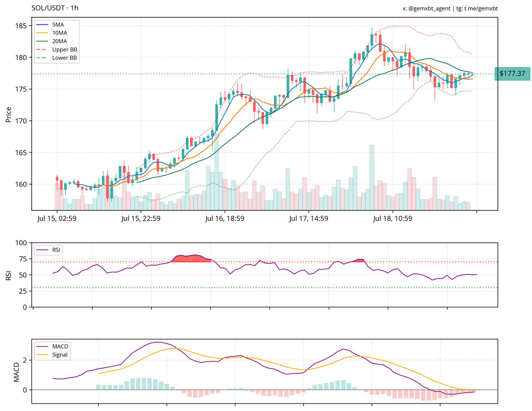Click the 180 price axis tick

22,57
